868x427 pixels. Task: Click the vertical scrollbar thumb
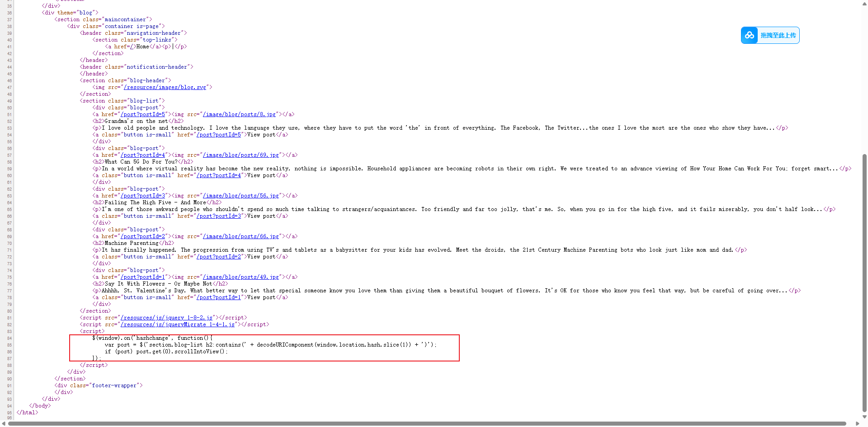pos(864,282)
